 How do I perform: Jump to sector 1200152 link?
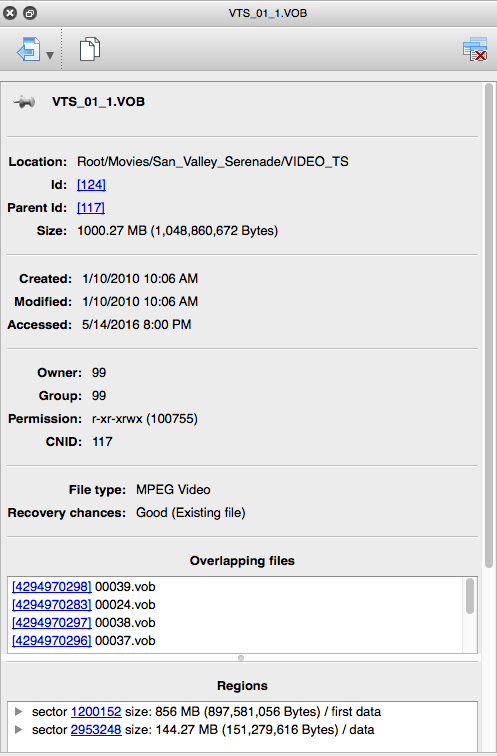(x=96, y=712)
